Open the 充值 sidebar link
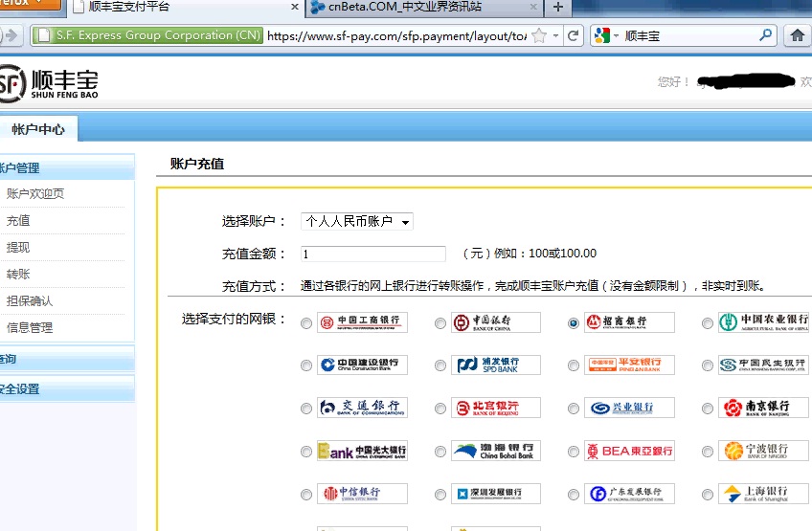 (x=17, y=220)
